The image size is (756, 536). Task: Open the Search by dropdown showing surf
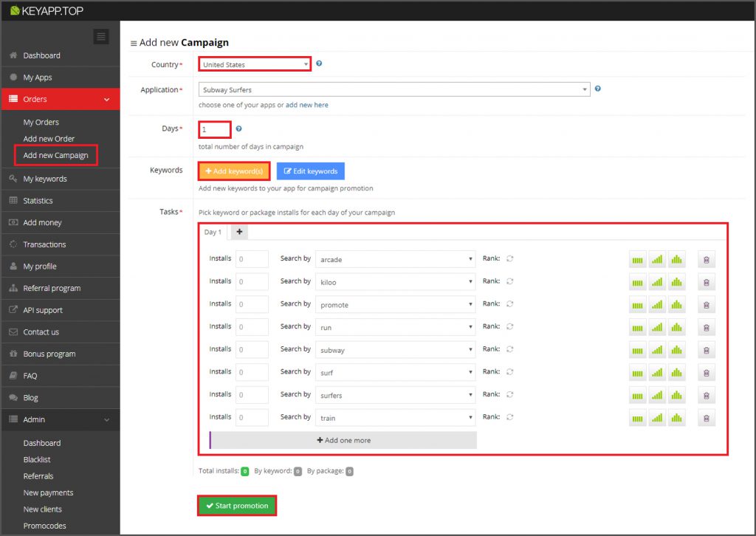pyautogui.click(x=396, y=373)
